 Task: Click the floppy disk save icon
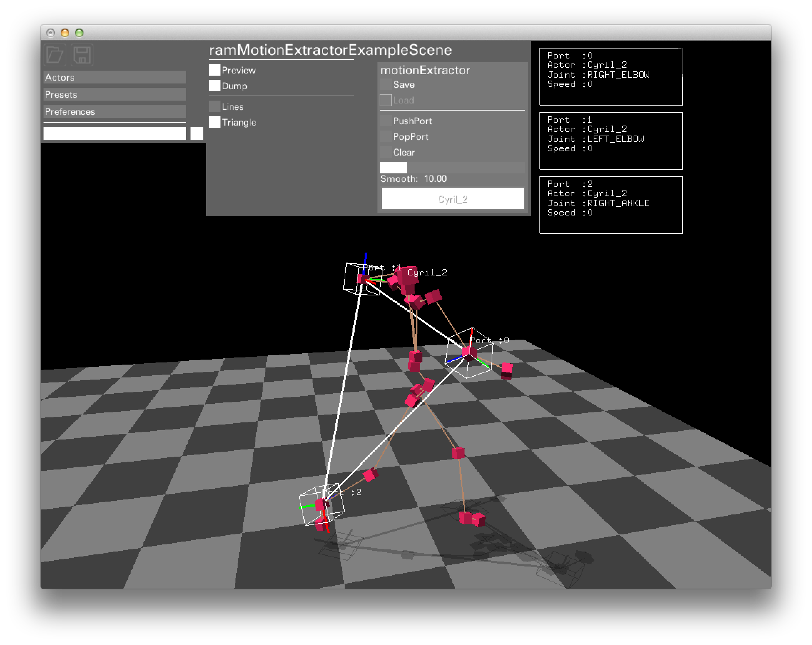[82, 55]
